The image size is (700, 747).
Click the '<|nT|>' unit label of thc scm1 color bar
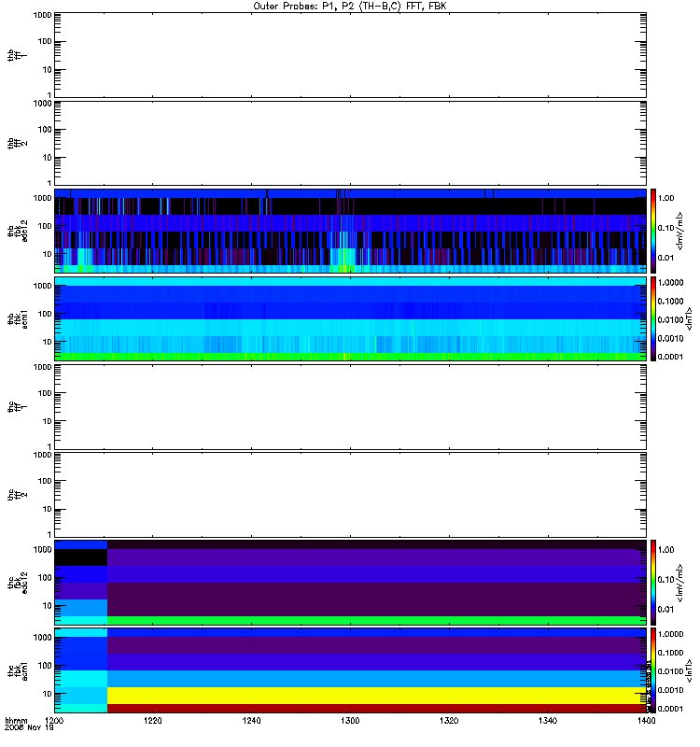(689, 670)
